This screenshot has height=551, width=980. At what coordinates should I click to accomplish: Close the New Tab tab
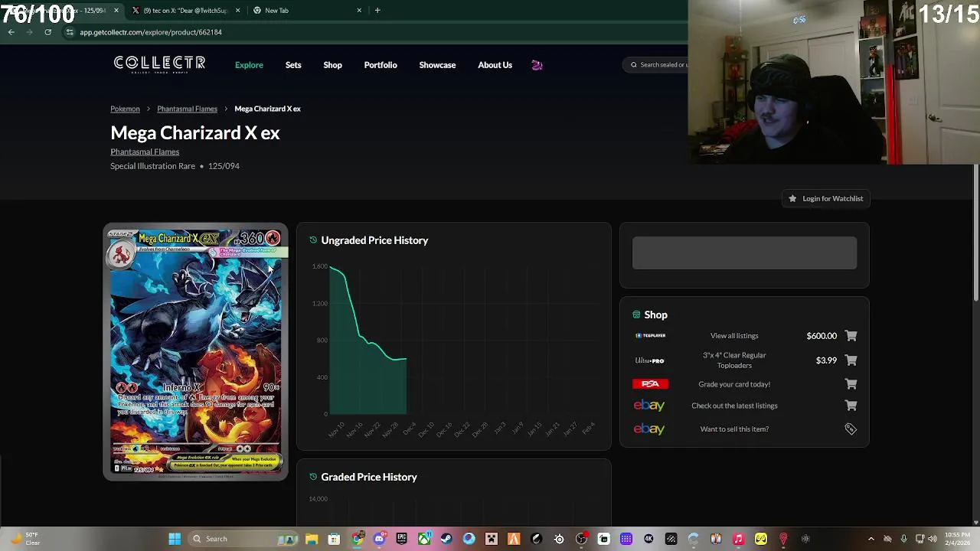[x=359, y=11]
